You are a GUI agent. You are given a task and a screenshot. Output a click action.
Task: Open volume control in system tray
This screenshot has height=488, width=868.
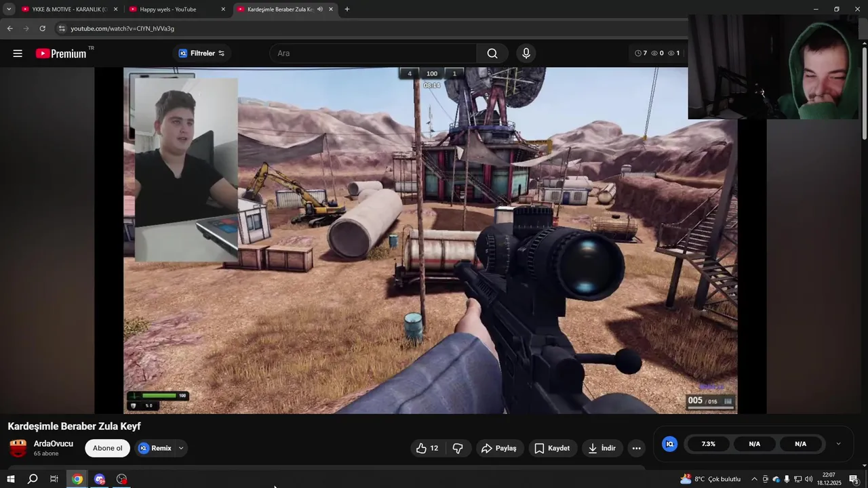(808, 479)
